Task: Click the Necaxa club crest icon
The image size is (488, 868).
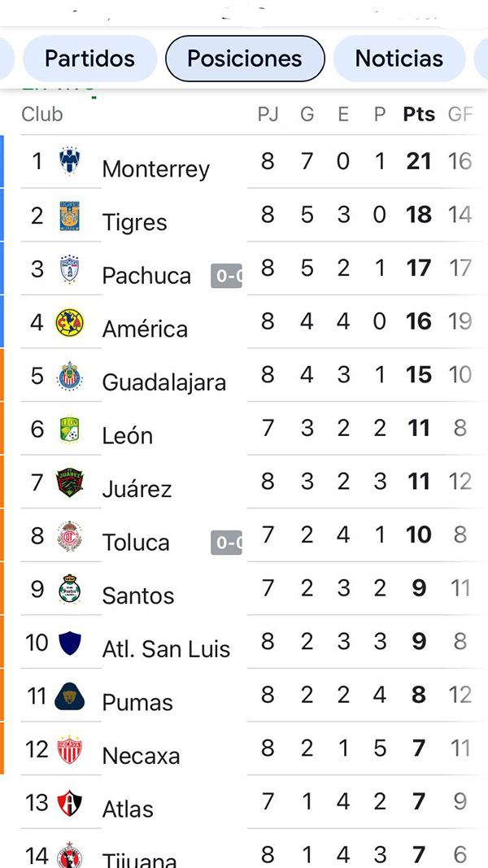Action: pos(70,750)
